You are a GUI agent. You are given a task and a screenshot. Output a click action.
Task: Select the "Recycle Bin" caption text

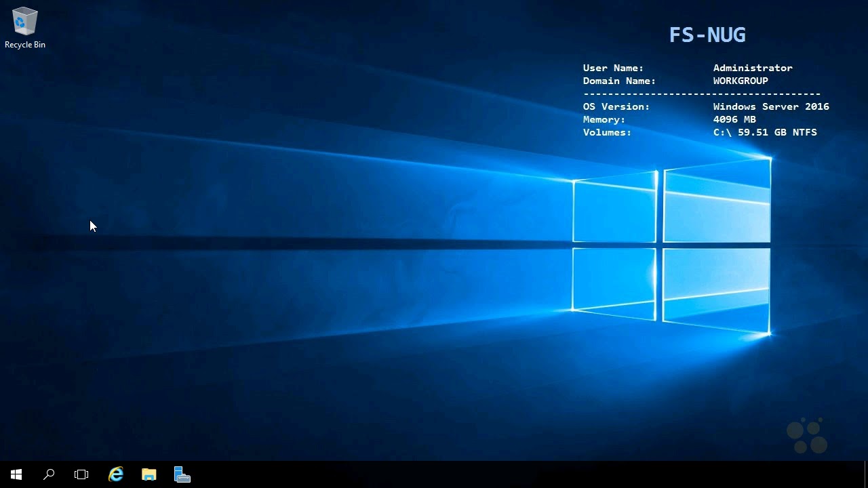25,45
